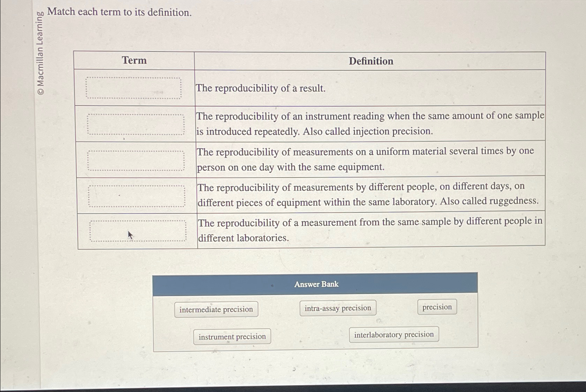The width and height of the screenshot is (586, 392).
Task: Select the reproducibility of a result definition text
Action: [260, 88]
